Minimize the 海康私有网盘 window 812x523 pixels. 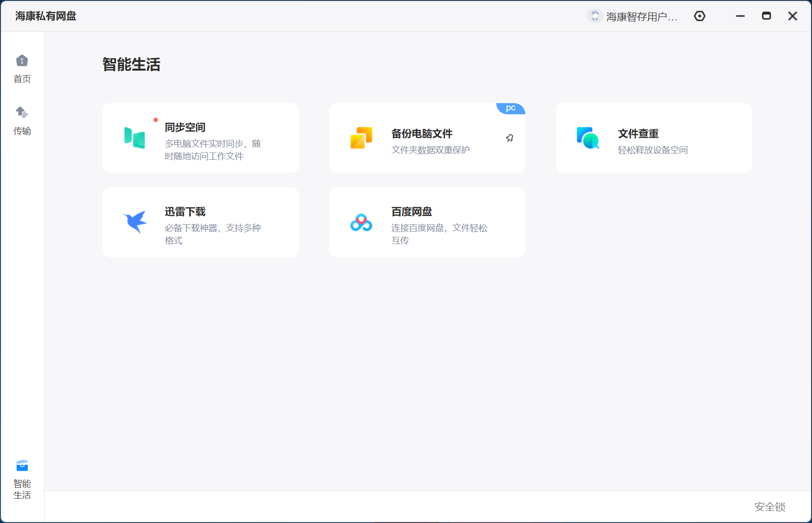(740, 16)
